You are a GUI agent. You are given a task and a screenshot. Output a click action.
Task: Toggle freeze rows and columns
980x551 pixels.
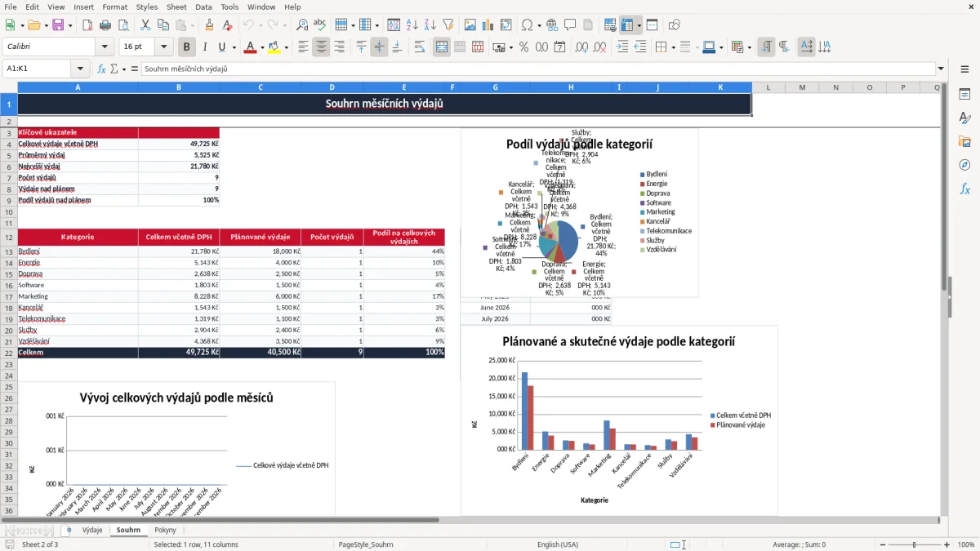pyautogui.click(x=626, y=25)
